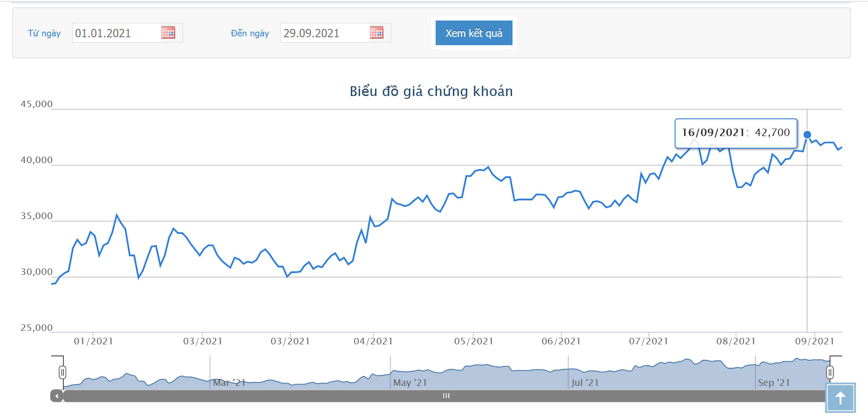Select the right navigator range handle
The width and height of the screenshot is (868, 418).
pyautogui.click(x=830, y=372)
